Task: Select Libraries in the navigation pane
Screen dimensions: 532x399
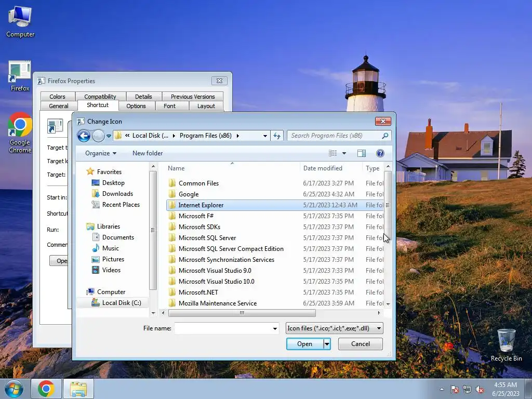Action: point(103,227)
